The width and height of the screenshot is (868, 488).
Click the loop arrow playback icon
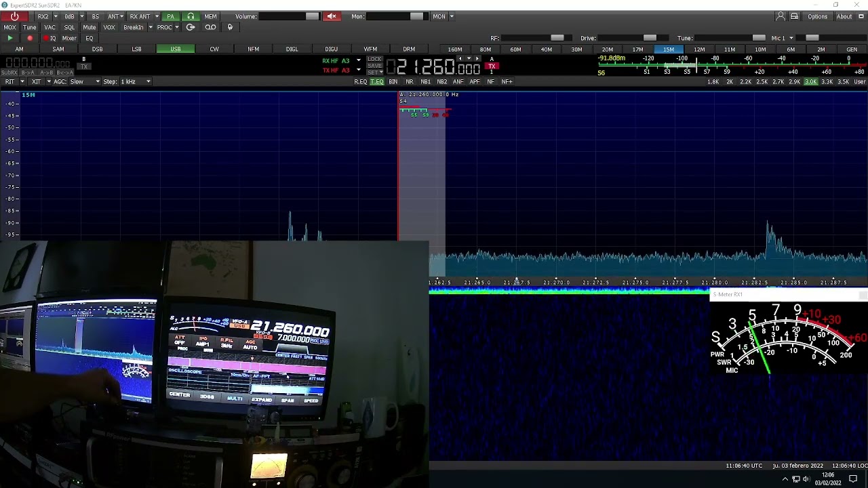click(191, 27)
